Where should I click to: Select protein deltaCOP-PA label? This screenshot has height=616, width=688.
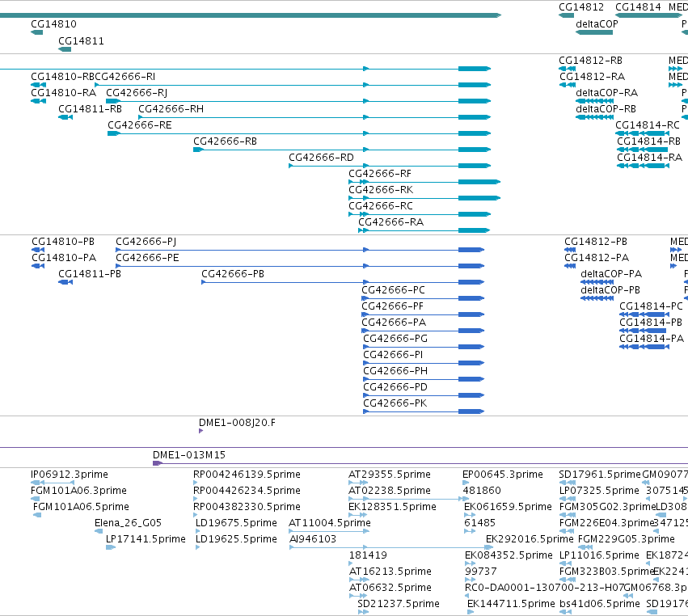611,274
